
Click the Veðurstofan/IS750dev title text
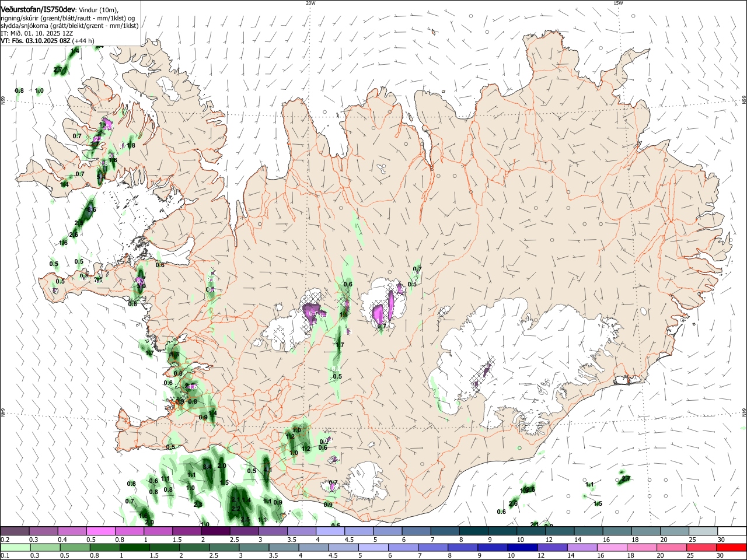coord(38,9)
